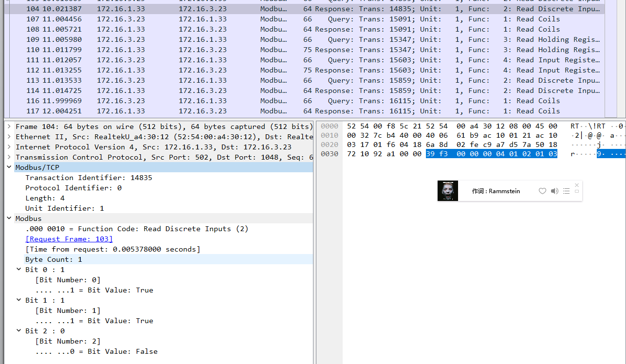Collapse the Bit 2 : 0 node
The width and height of the screenshot is (626, 364).
19,331
